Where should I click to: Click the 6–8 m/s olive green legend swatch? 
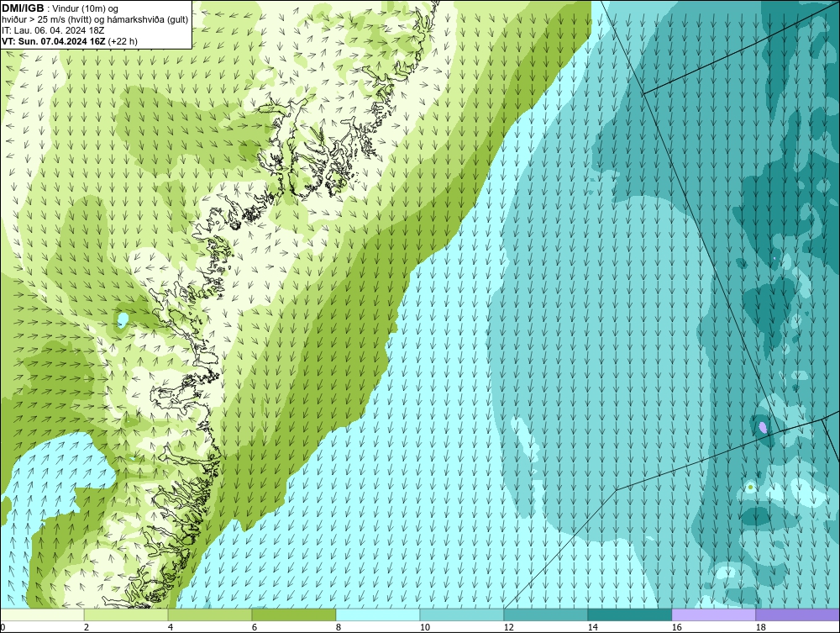[294, 615]
